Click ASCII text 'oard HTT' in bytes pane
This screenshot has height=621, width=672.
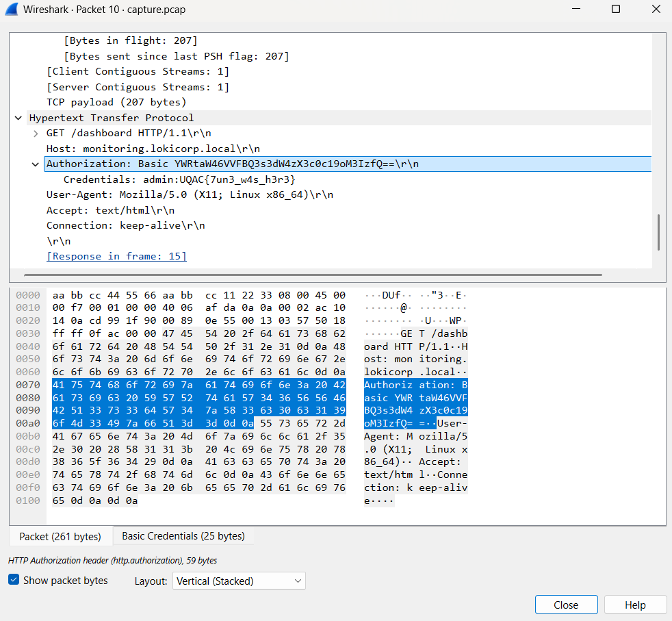(388, 346)
